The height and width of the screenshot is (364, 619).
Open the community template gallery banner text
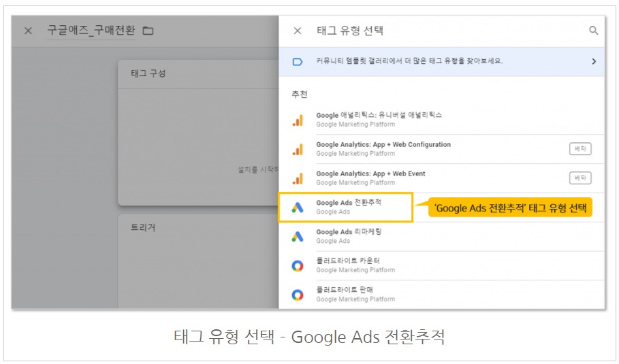click(409, 61)
